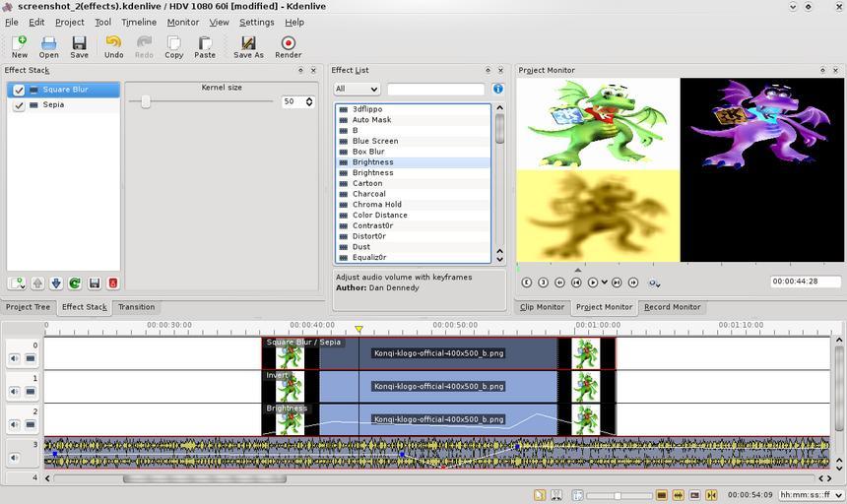
Task: Click the Save As toolbar icon
Action: (x=248, y=47)
